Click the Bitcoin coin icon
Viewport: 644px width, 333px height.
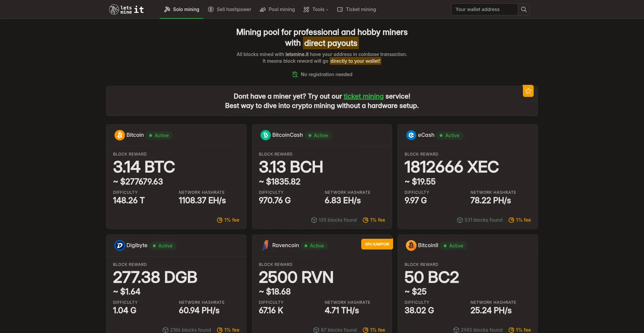point(119,135)
